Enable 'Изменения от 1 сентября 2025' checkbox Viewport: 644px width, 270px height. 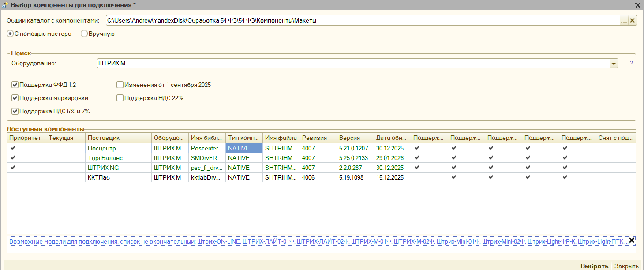[120, 85]
